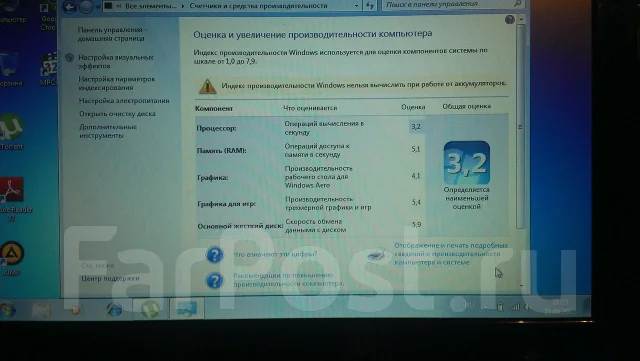Click the refresh button beside address bar
The height and width of the screenshot is (361, 640).
tap(370, 5)
